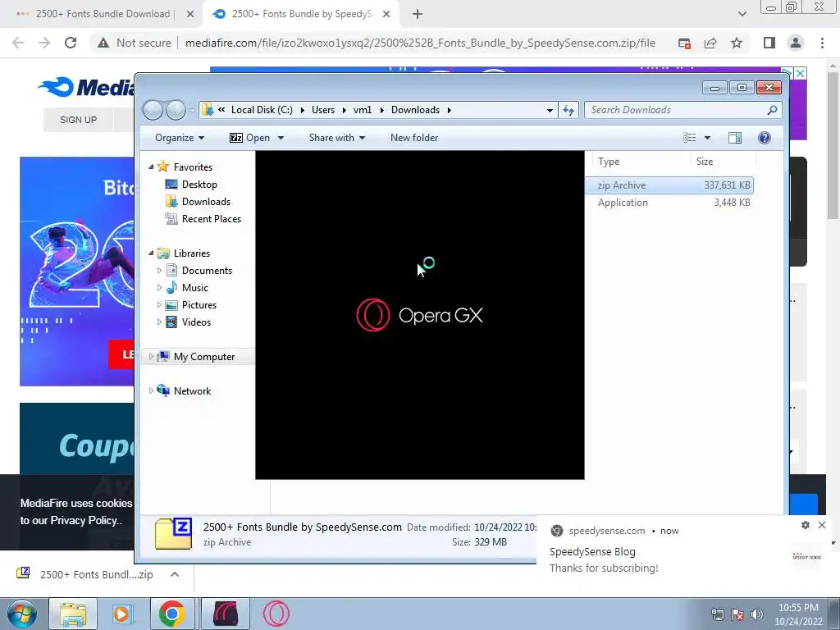Open downloaded zip options chevron in download bar
This screenshot has height=630, width=840.
point(174,574)
